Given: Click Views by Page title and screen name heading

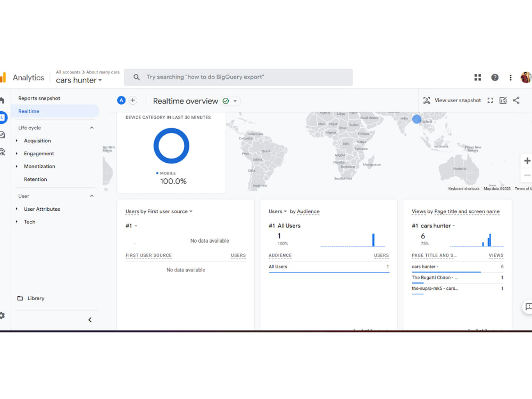Looking at the screenshot, I should click(455, 211).
